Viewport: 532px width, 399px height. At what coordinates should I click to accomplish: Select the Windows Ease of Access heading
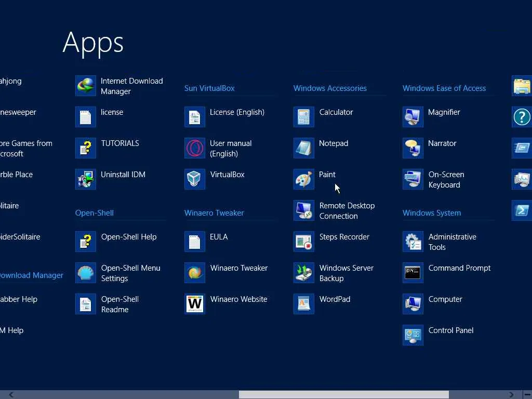click(x=444, y=88)
